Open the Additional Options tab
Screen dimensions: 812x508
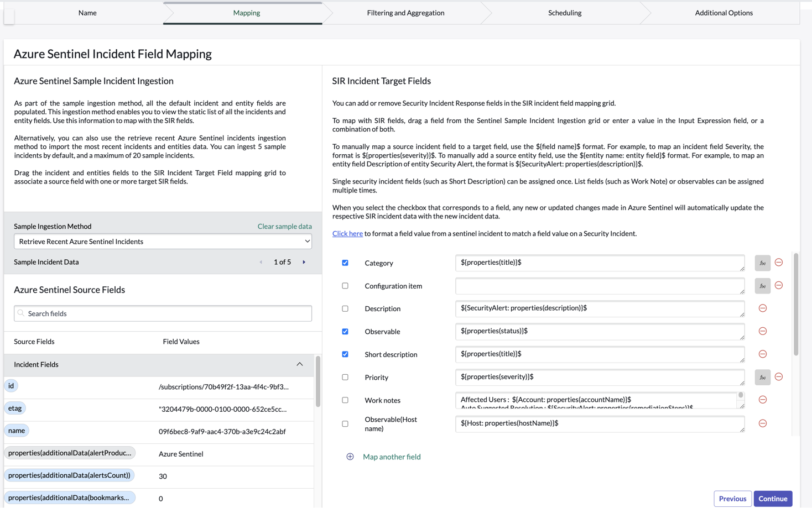723,13
